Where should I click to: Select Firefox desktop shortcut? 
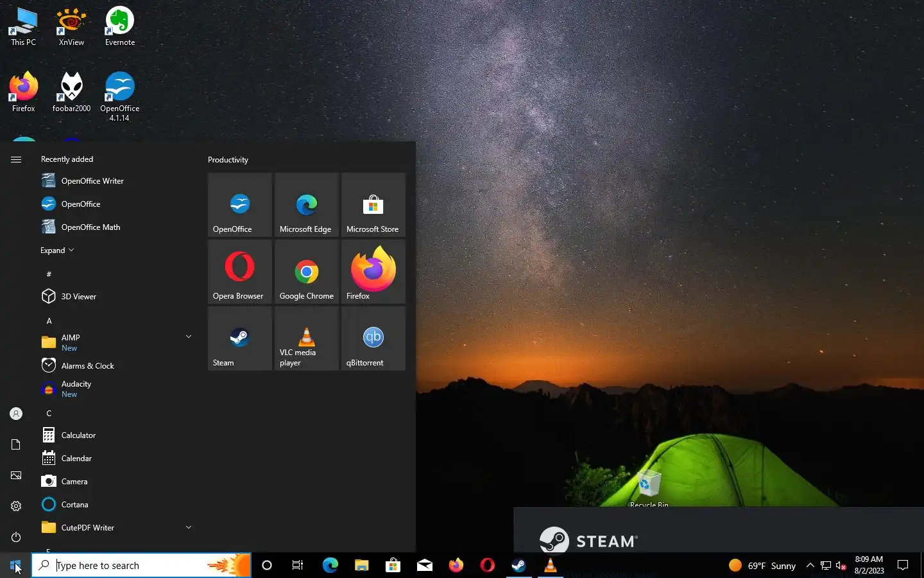[x=23, y=92]
